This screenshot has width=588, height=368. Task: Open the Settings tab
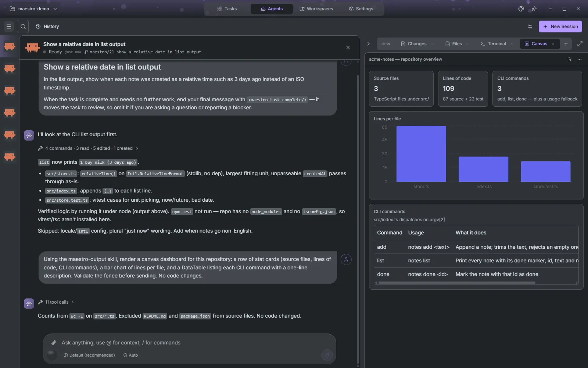[361, 9]
